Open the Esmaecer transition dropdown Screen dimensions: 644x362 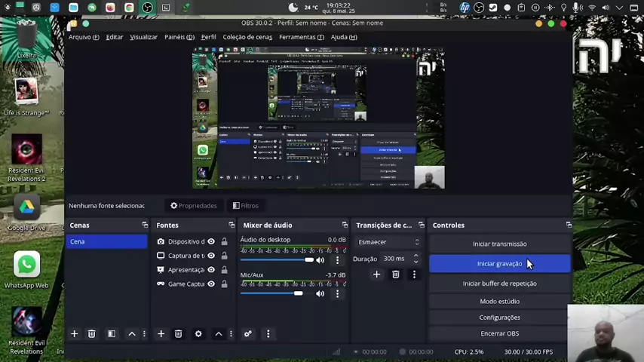click(x=388, y=242)
